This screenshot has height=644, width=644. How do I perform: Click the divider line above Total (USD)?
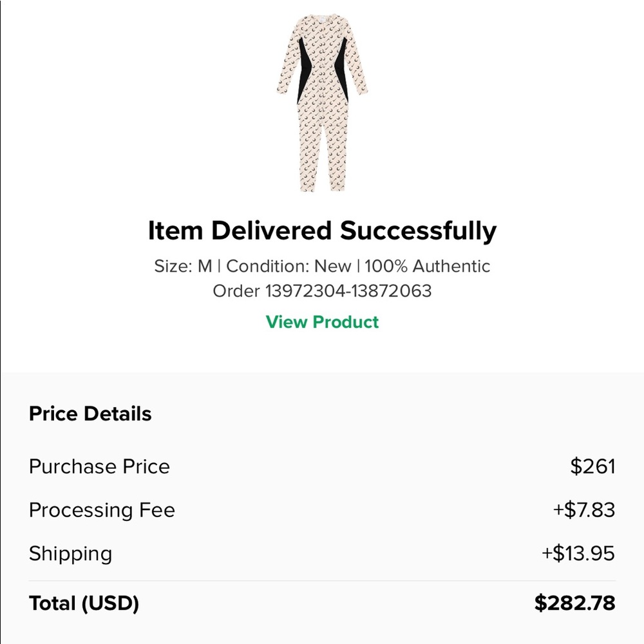(x=322, y=581)
